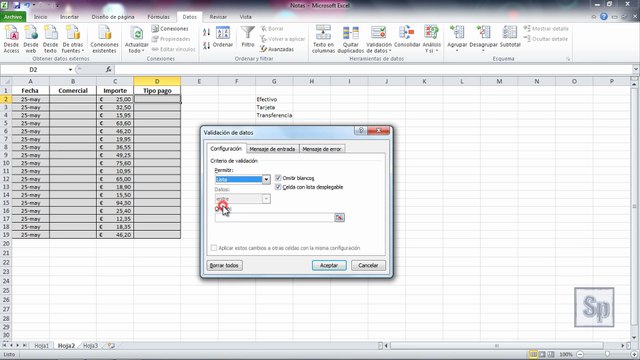The height and width of the screenshot is (360, 640).
Task: Select Configuración tab in dialog
Action: [226, 149]
